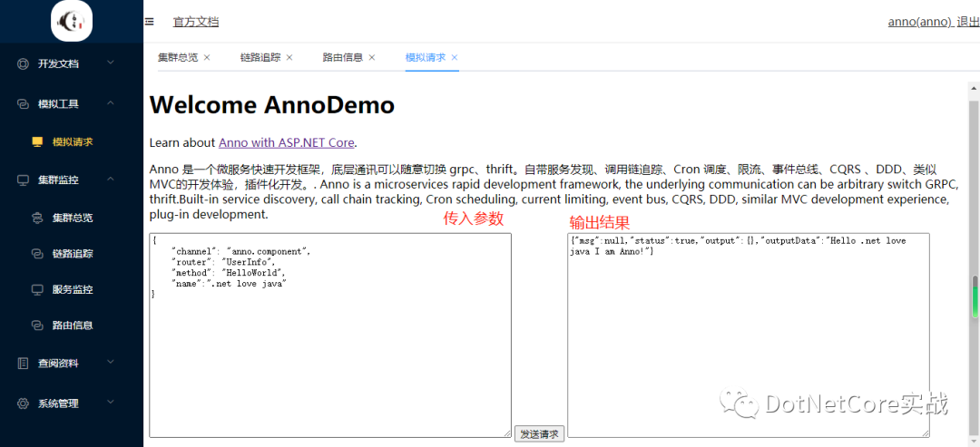The image size is (980, 447).
Task: Click the "name":".net love java" line
Action: 229,284
